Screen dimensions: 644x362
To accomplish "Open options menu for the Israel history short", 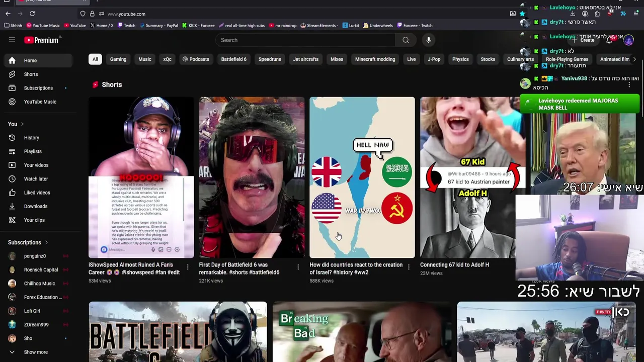I will (409, 267).
